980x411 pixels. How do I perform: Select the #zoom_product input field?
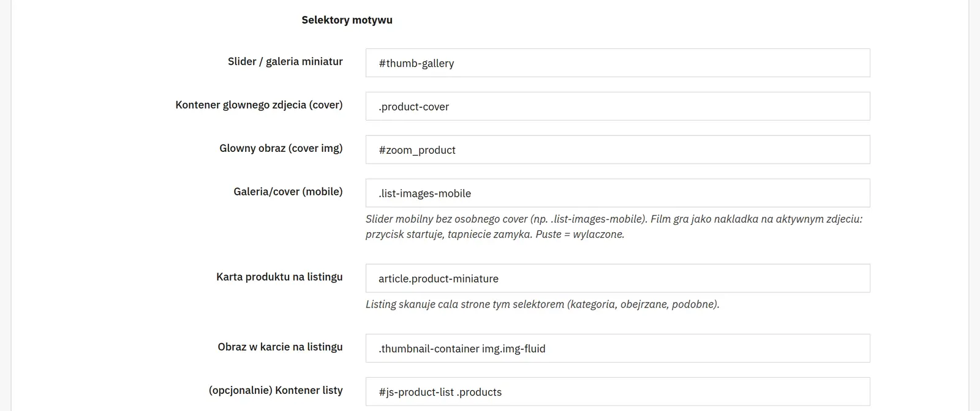pos(617,150)
